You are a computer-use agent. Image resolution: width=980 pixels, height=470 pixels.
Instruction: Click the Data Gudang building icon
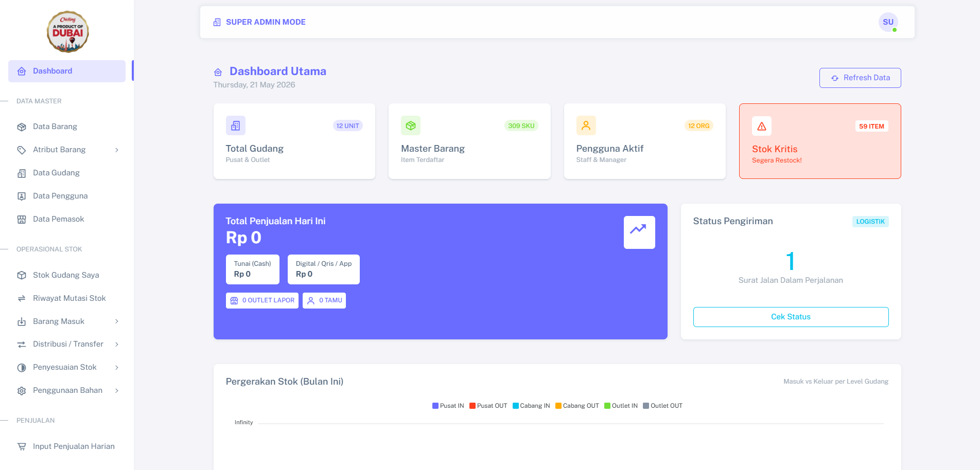(22, 173)
